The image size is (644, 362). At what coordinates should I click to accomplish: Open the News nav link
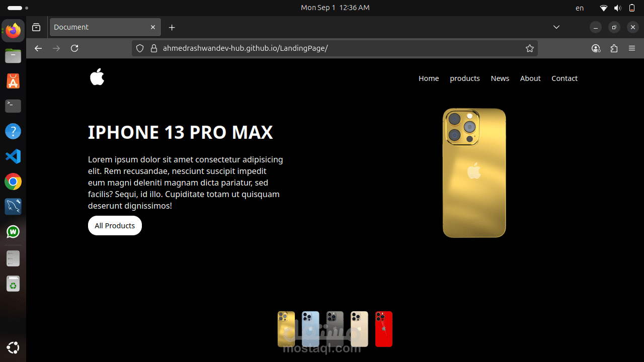coord(500,78)
